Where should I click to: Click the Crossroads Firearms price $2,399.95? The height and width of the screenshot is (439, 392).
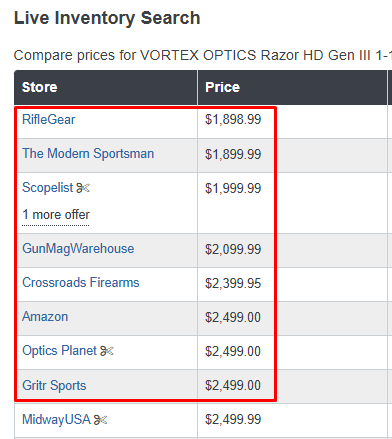233,283
